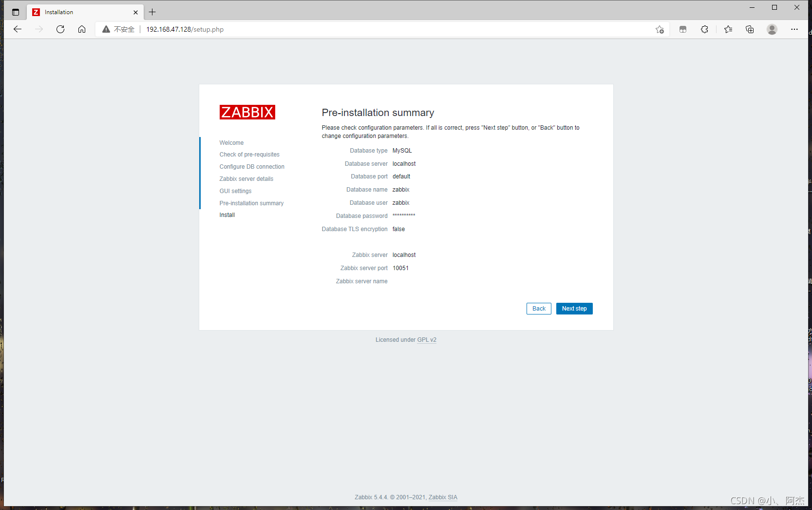The width and height of the screenshot is (812, 510).
Task: Click the TLS encryption false value
Action: point(398,229)
